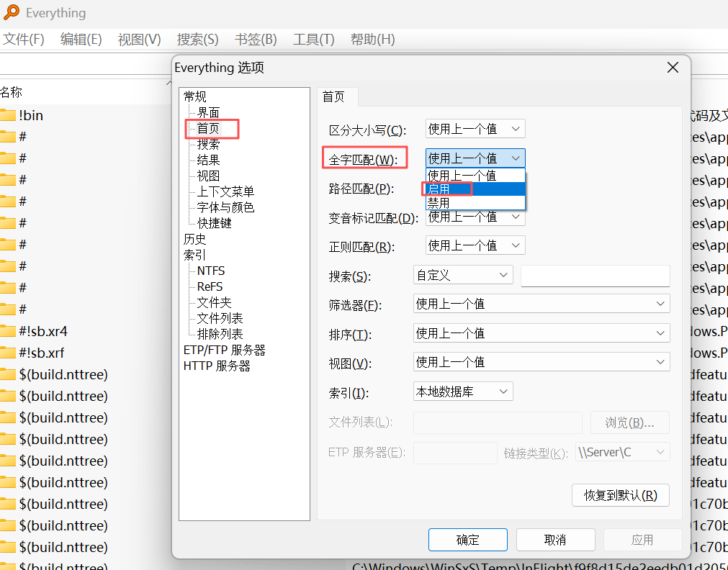Screen dimensions: 728x570
Task: Select 排除列表 in the options tree
Action: (220, 334)
